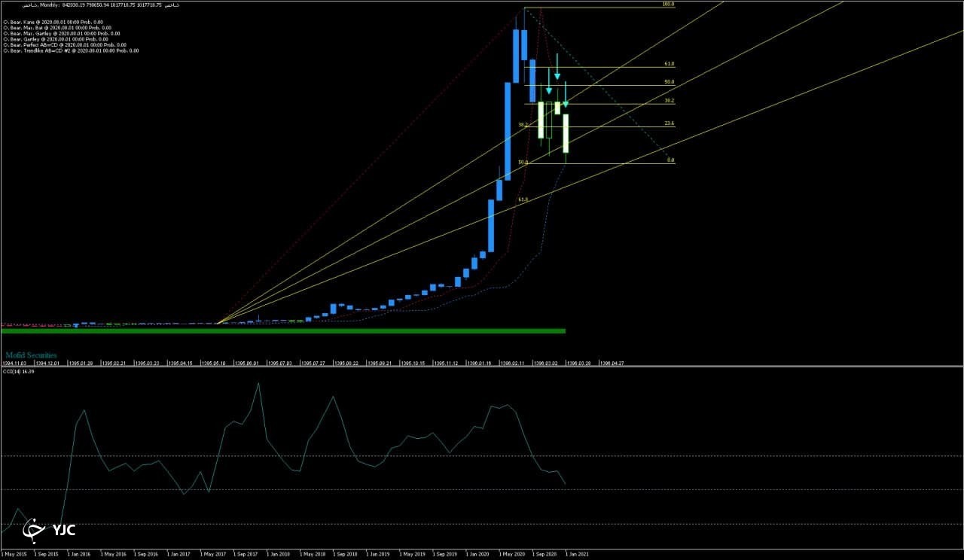The image size is (964, 560).
Task: Select the last white candlestick on the chart
Action: point(566,133)
